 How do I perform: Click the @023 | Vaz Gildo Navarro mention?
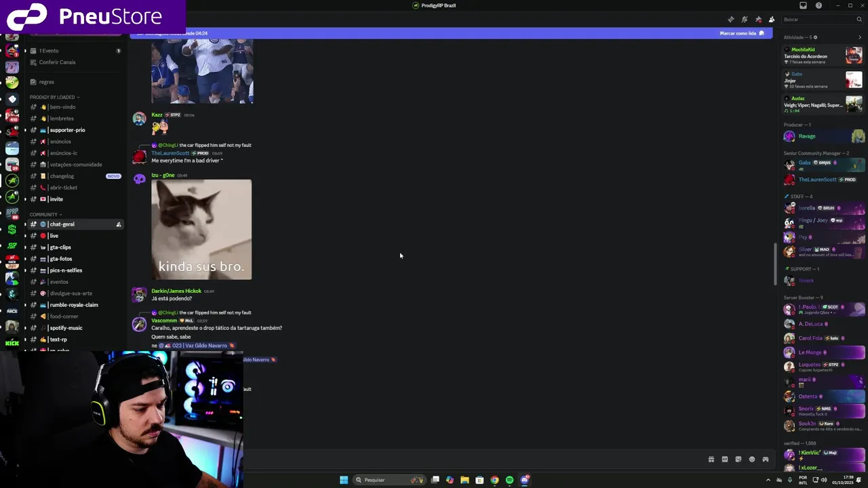197,346
